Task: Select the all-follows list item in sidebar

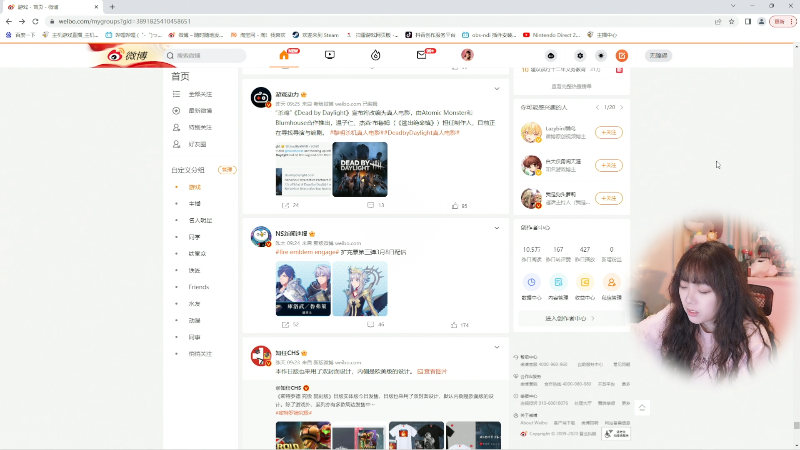Action: click(x=200, y=94)
